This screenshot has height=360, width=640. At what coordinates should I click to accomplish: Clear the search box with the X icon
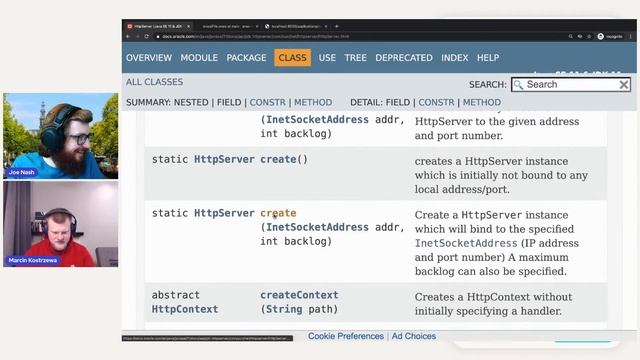point(623,84)
